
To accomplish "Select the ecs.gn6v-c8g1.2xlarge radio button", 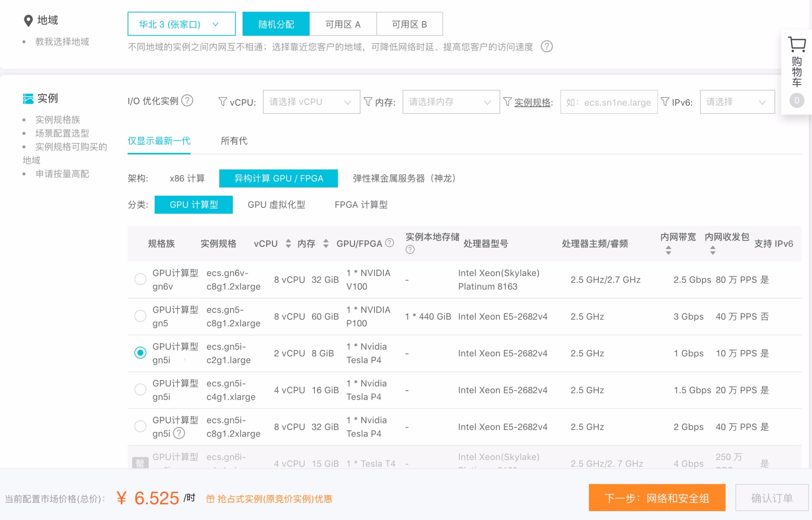I will click(140, 279).
